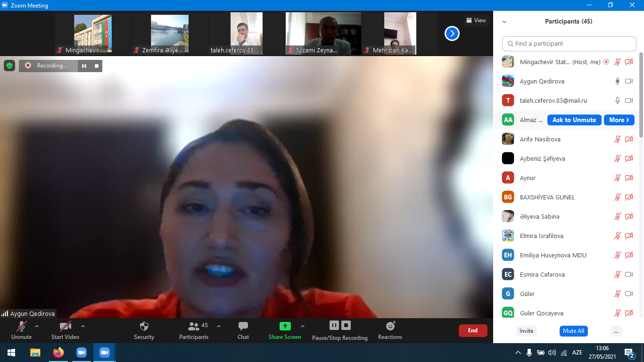Stop recording in the top recording bar
The width and height of the screenshot is (644, 362).
[97, 66]
